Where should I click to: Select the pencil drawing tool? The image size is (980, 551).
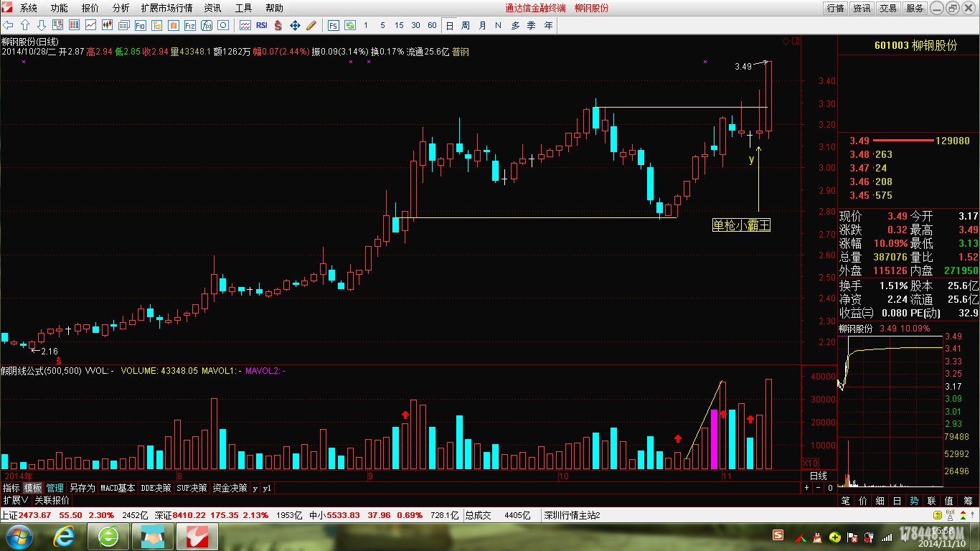point(311,25)
